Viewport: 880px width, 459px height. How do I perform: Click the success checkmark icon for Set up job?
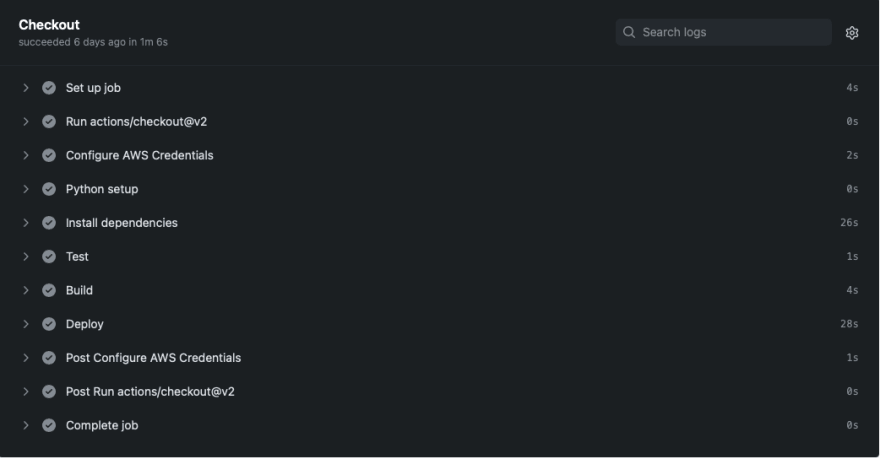49,88
